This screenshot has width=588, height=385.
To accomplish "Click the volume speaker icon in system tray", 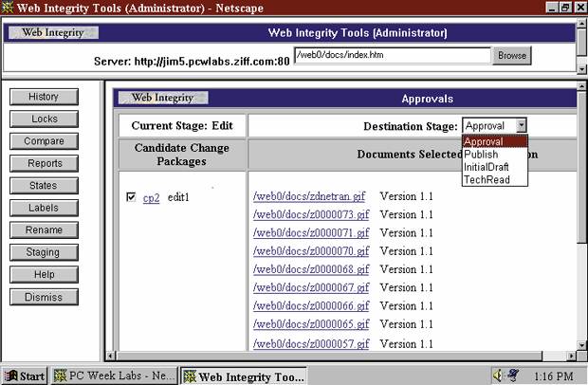I will [498, 376].
